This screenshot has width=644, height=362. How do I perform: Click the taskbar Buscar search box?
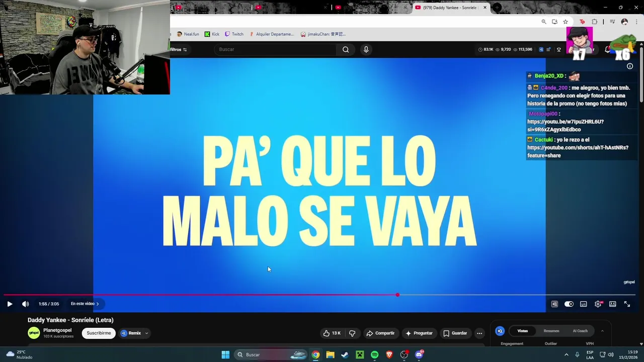pos(272,354)
